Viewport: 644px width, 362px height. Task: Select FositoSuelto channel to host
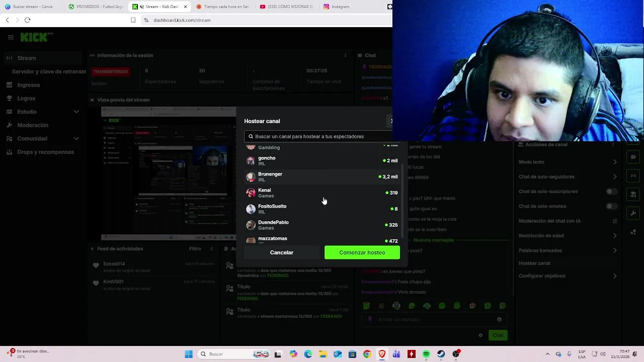(x=321, y=209)
